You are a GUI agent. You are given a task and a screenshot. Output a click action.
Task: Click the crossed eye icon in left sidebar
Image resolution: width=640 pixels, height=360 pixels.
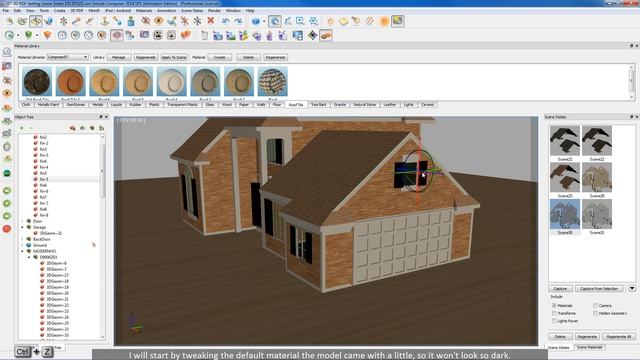7,80
